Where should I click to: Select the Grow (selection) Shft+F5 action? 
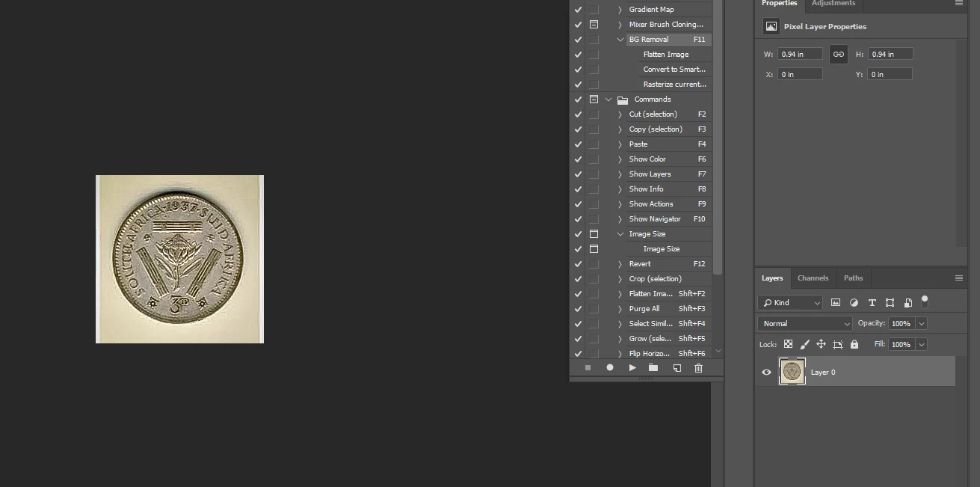point(668,339)
